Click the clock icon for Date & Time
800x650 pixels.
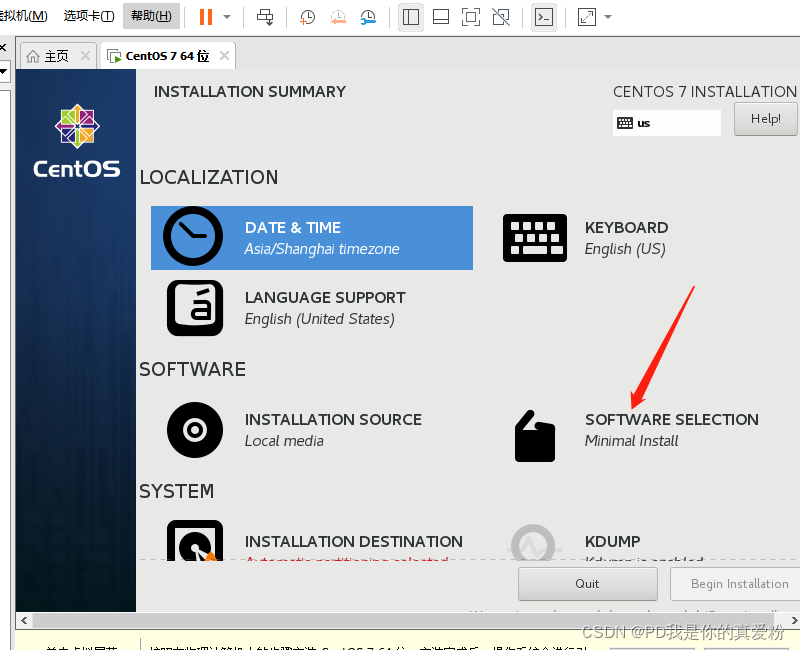tap(193, 236)
